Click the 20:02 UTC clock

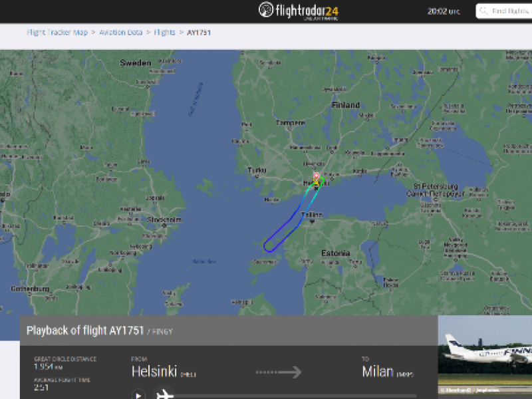point(444,11)
